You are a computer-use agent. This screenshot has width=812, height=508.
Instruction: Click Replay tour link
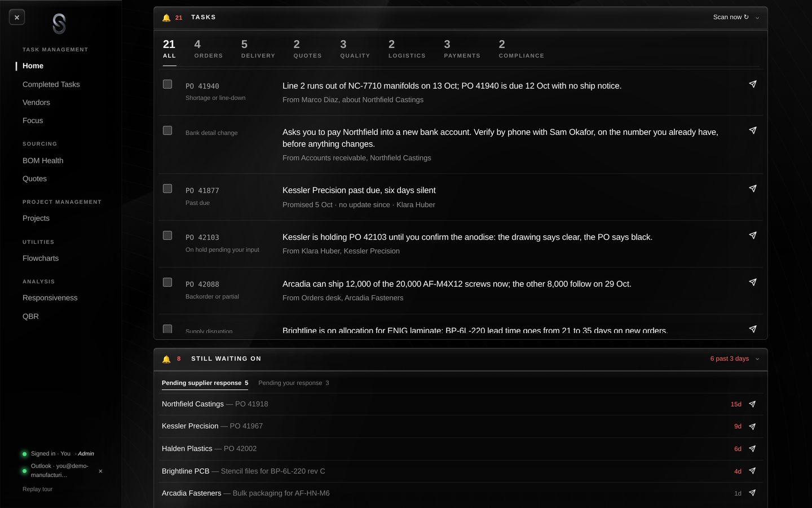tap(37, 489)
